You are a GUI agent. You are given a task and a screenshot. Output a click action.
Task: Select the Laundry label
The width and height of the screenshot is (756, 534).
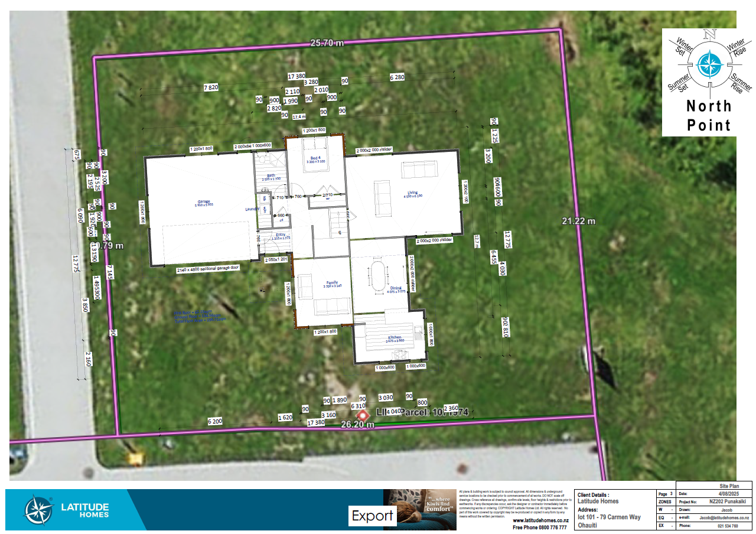[x=253, y=209]
